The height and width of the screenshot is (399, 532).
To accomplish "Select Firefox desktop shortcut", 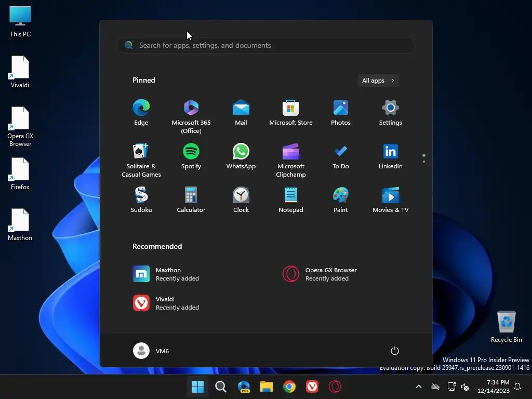I will click(x=20, y=174).
